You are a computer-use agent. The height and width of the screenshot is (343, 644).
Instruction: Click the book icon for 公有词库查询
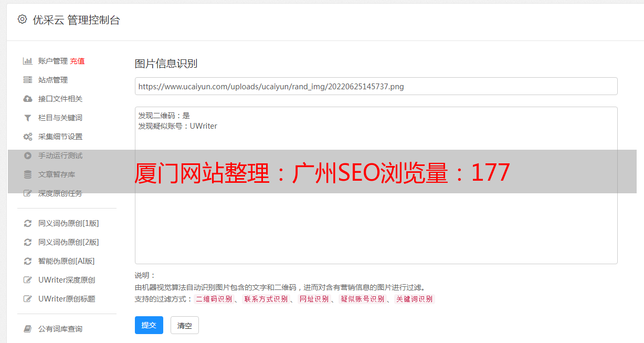tap(28, 329)
